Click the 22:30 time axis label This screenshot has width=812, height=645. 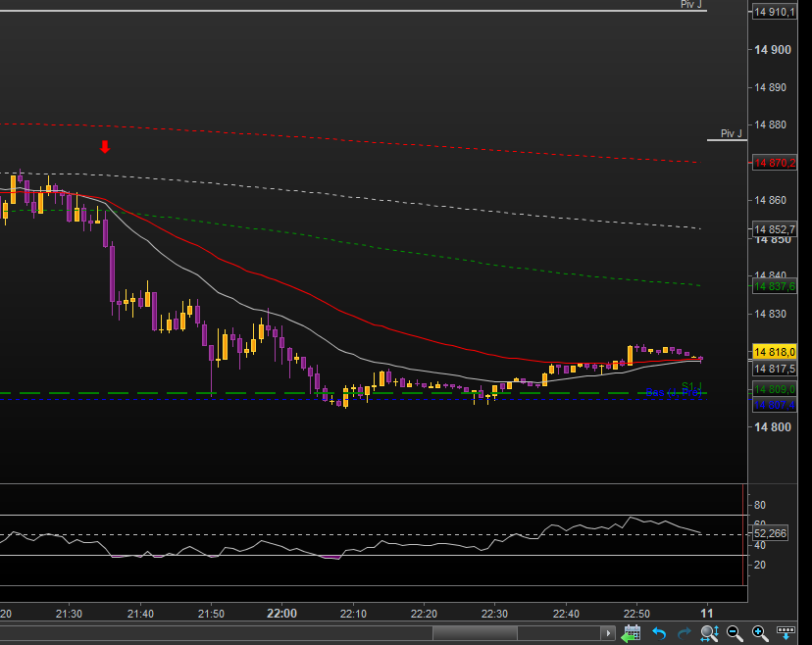click(494, 614)
